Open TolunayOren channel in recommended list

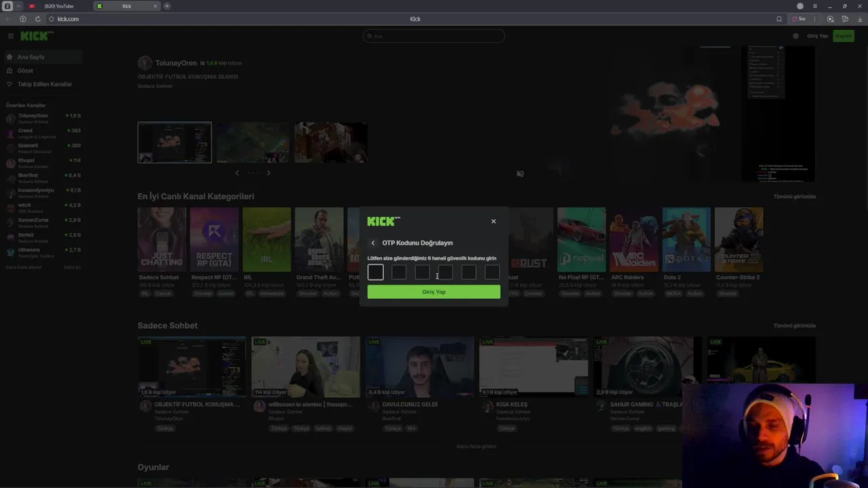tap(42, 118)
